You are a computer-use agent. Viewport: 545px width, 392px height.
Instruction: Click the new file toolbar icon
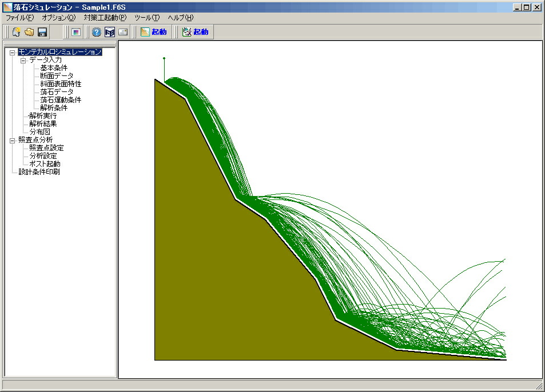click(17, 32)
